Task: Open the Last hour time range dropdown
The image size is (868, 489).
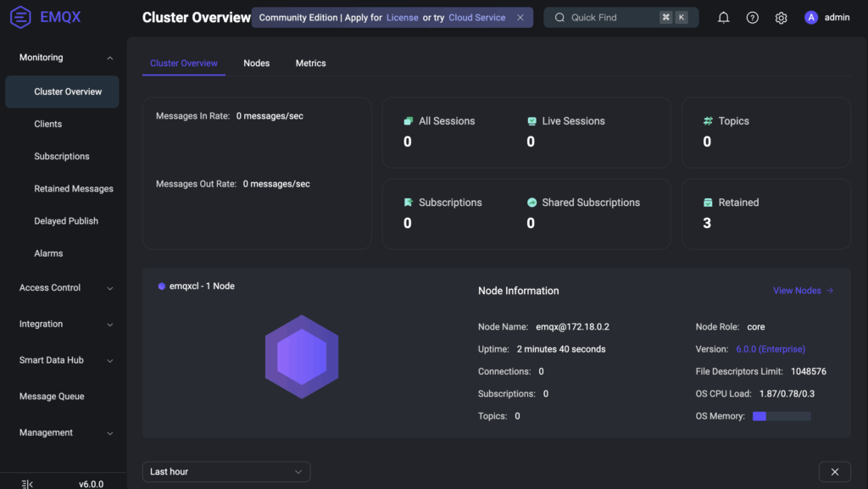Action: (x=226, y=472)
